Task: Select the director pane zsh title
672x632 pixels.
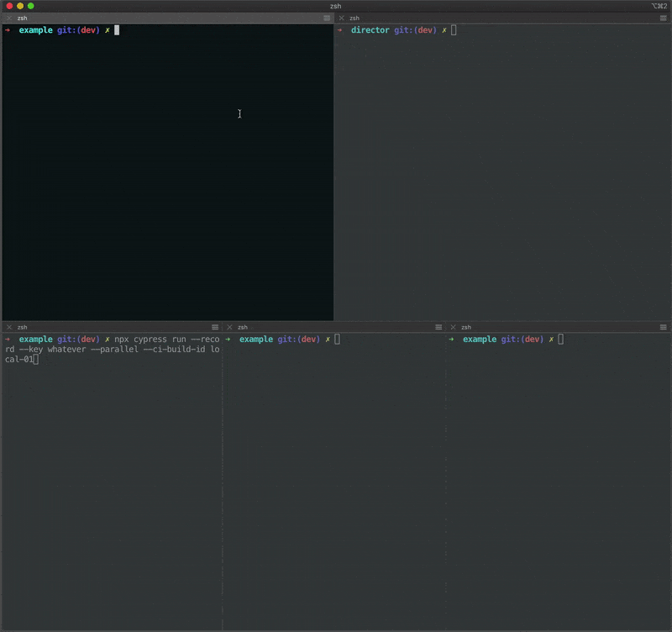Action: coord(354,18)
